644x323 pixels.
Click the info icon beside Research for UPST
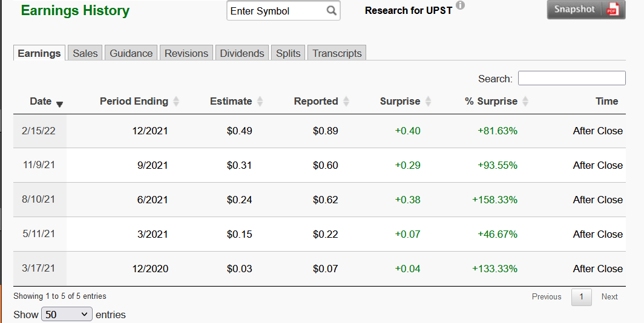tap(460, 5)
